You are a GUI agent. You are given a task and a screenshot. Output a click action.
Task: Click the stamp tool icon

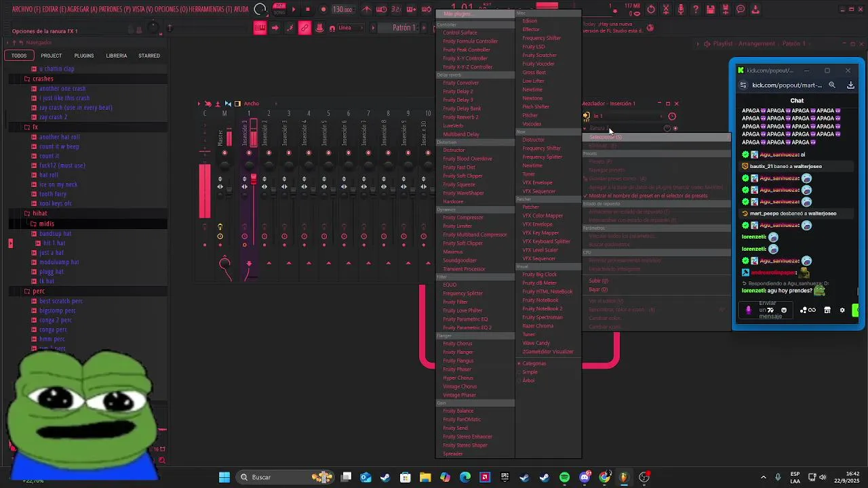[x=319, y=28]
